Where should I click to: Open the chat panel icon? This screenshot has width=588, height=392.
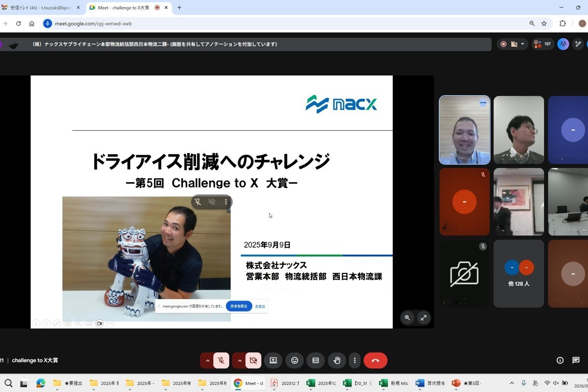[x=576, y=360]
